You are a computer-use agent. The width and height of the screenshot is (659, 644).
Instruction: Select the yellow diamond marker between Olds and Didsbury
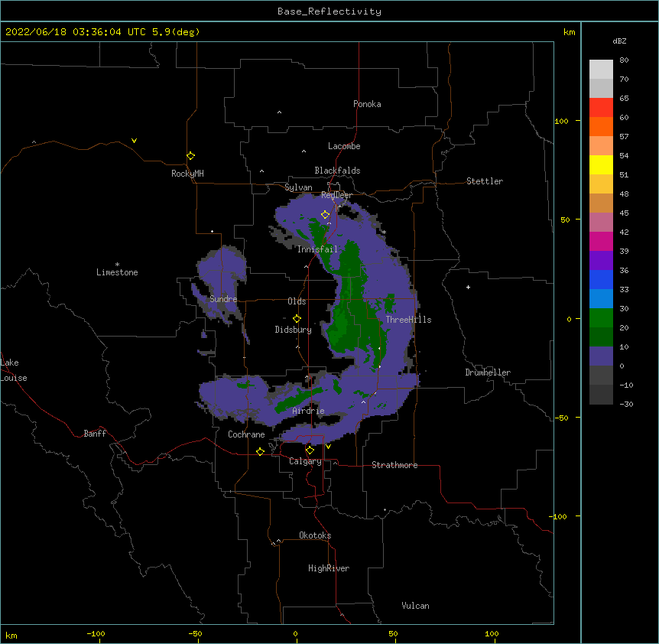tap(297, 319)
